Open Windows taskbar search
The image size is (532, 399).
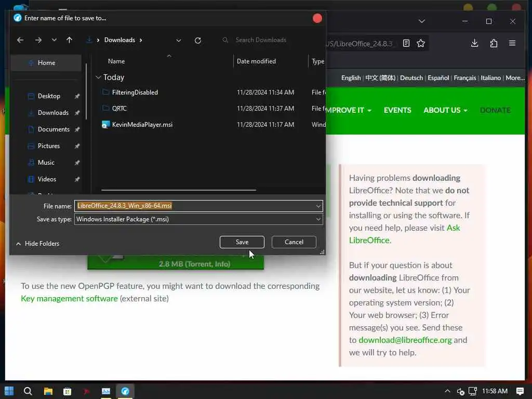click(28, 391)
